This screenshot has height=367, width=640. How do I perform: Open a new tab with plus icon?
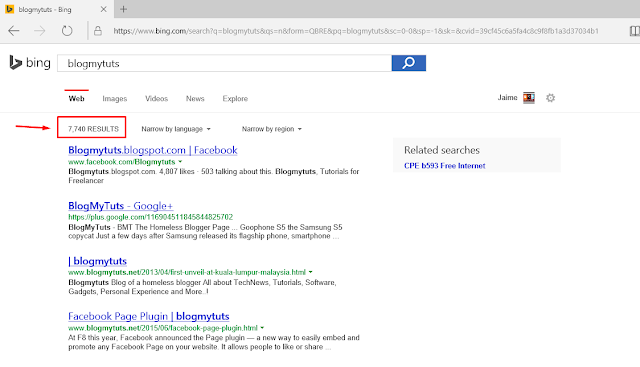pos(123,9)
